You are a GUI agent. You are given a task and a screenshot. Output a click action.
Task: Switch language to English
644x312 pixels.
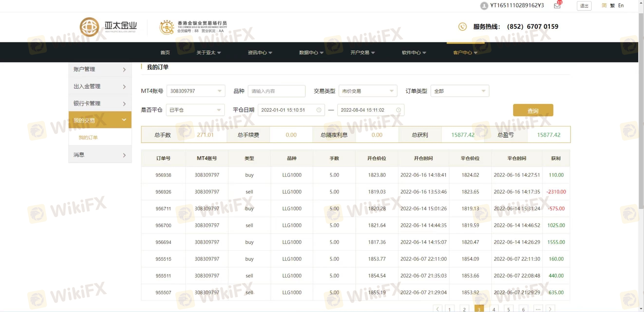tap(621, 6)
